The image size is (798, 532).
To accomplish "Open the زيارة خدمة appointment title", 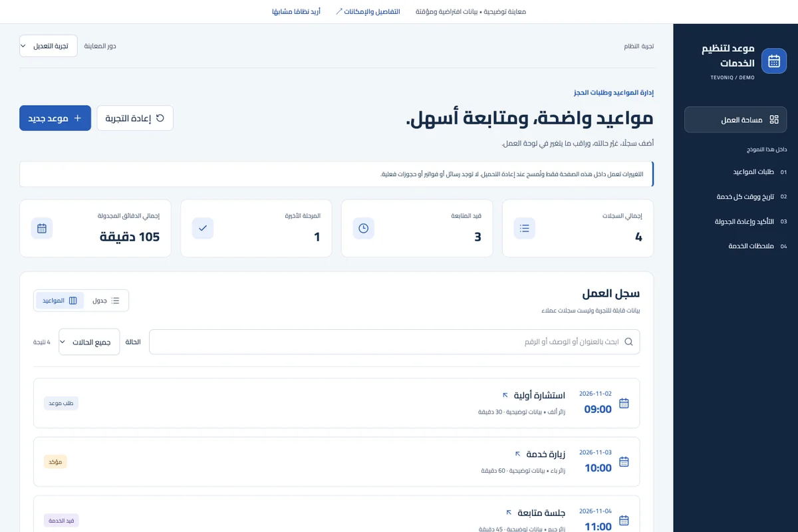I will (546, 454).
